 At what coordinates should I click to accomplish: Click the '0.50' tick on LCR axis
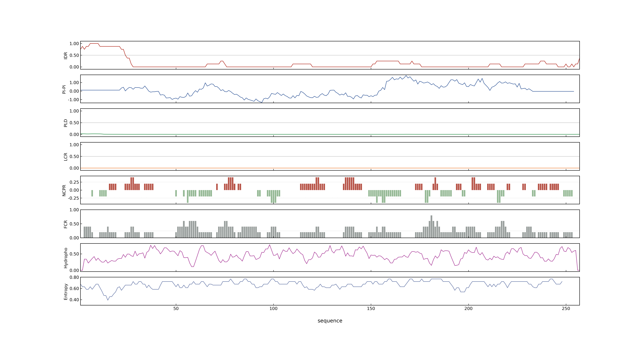click(74, 157)
